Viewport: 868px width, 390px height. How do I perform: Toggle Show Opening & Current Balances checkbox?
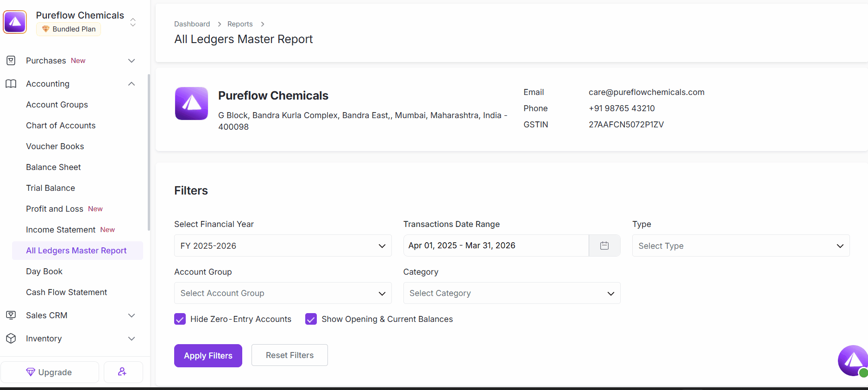click(x=311, y=319)
